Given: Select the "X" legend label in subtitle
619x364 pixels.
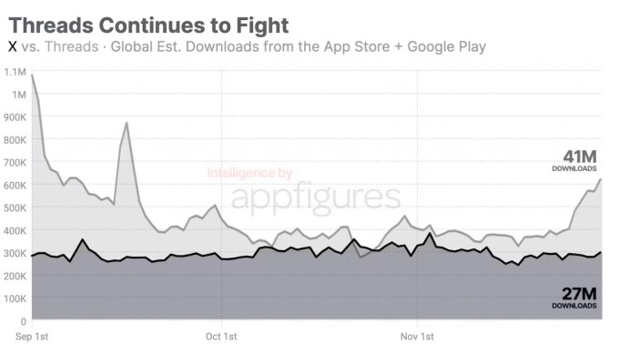Looking at the screenshot, I should tap(13, 46).
